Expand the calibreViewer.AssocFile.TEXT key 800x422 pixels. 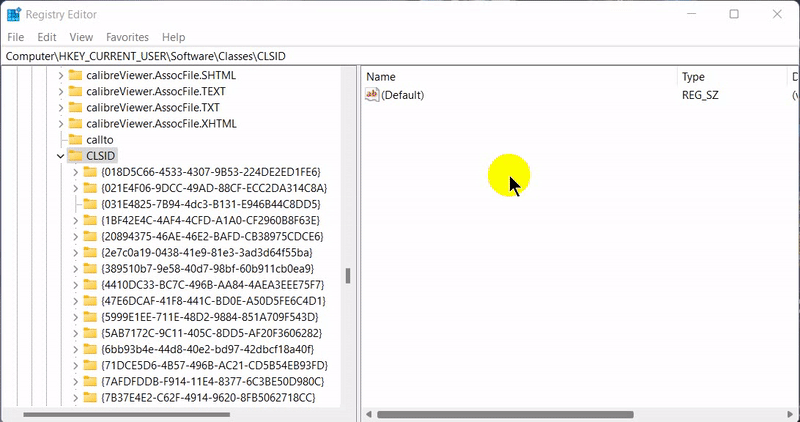pos(61,92)
